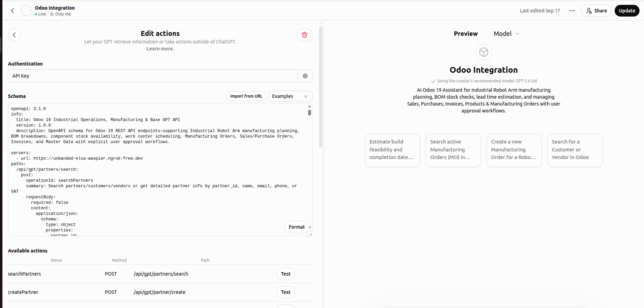Click the Available actions heading
The image size is (644, 308).
pyautogui.click(x=28, y=251)
